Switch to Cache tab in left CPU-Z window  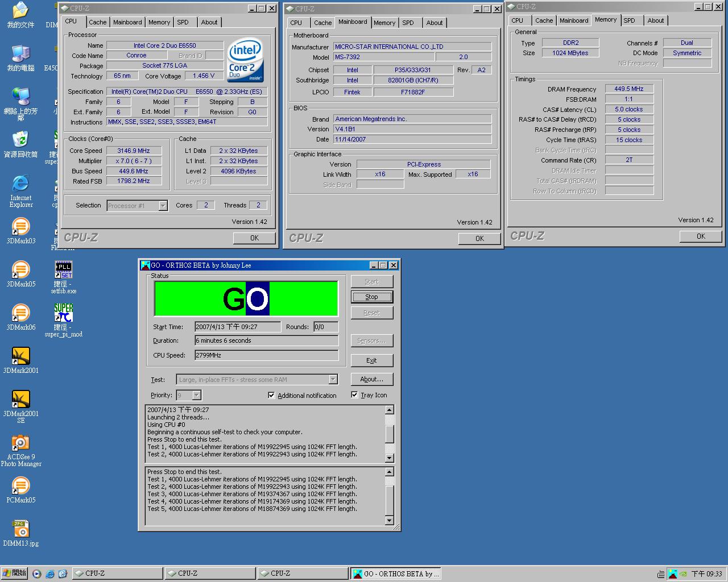tap(97, 22)
